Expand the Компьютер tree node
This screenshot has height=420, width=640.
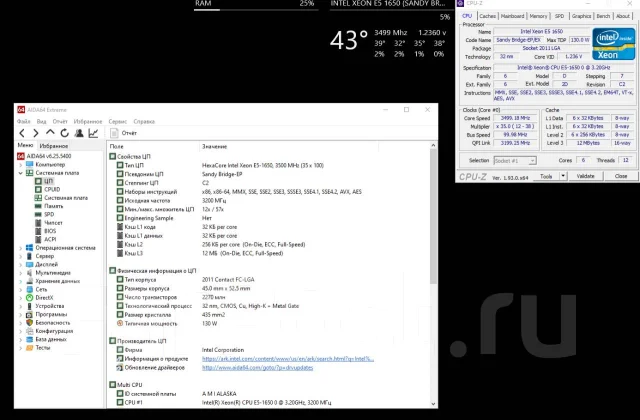point(20,165)
